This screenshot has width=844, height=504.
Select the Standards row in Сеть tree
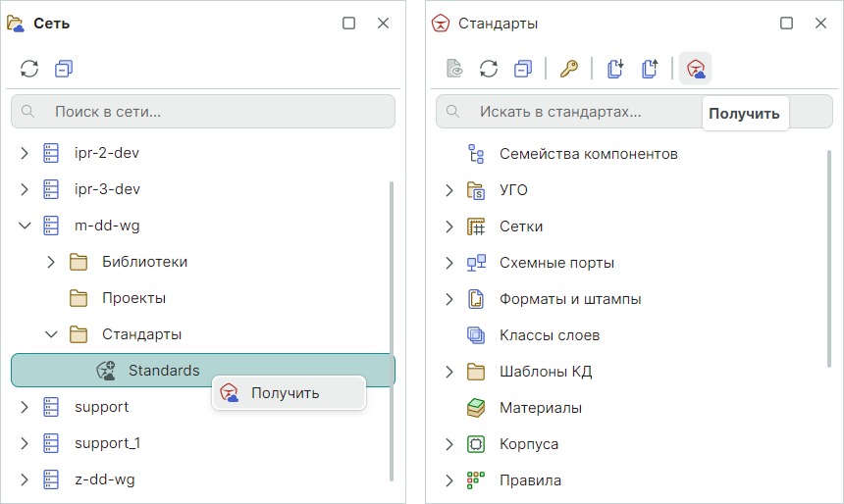pyautogui.click(x=203, y=371)
